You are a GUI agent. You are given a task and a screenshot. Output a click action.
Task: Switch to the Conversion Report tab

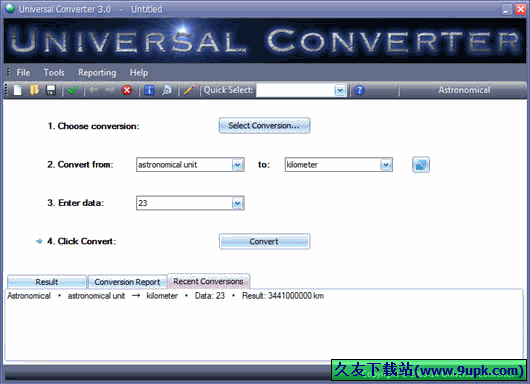[x=127, y=282]
